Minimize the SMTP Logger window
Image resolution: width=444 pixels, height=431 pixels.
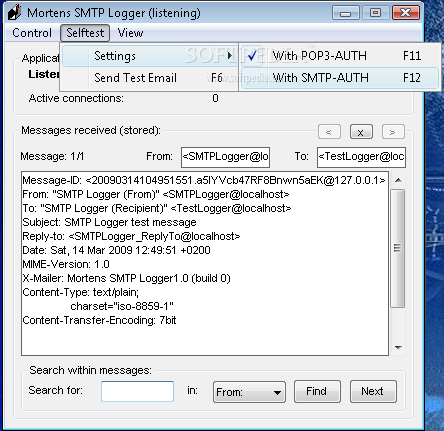(x=346, y=13)
